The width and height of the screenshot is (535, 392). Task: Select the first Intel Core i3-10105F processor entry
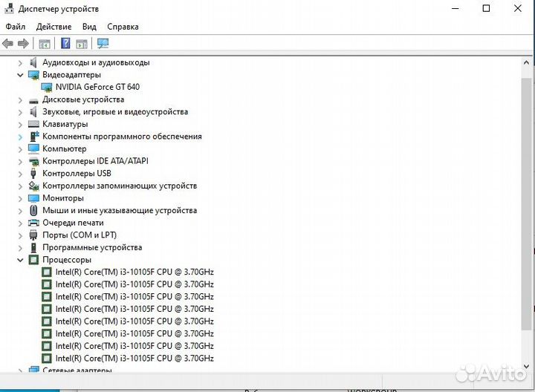134,272
